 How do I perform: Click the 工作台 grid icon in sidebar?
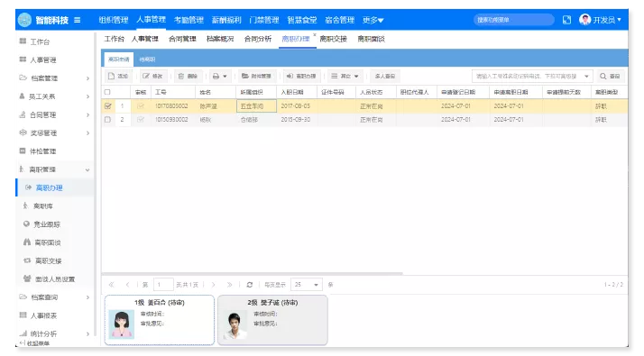pos(23,41)
